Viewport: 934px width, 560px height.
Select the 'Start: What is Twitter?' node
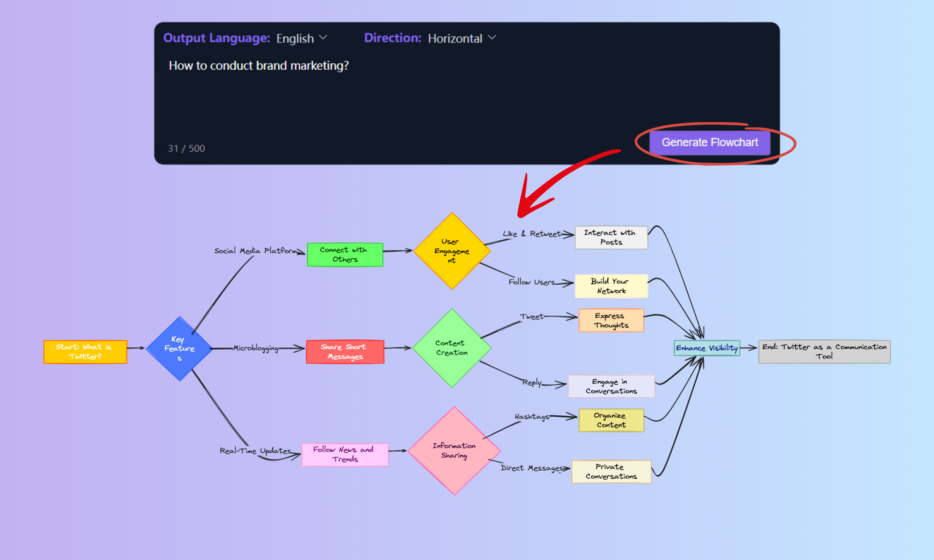tap(85, 352)
